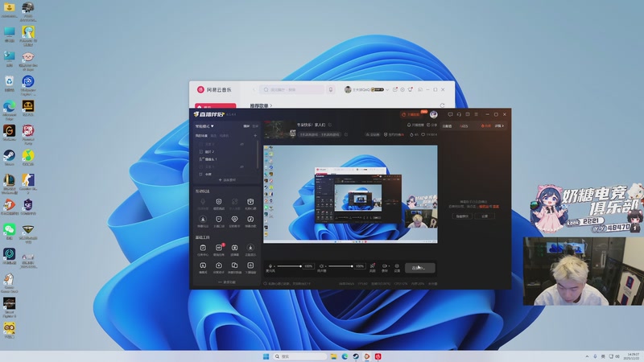Image resolution: width=644 pixels, height=362 pixels.
Task: Click the record icon in bottom bar
Action: pyautogui.click(x=385, y=267)
